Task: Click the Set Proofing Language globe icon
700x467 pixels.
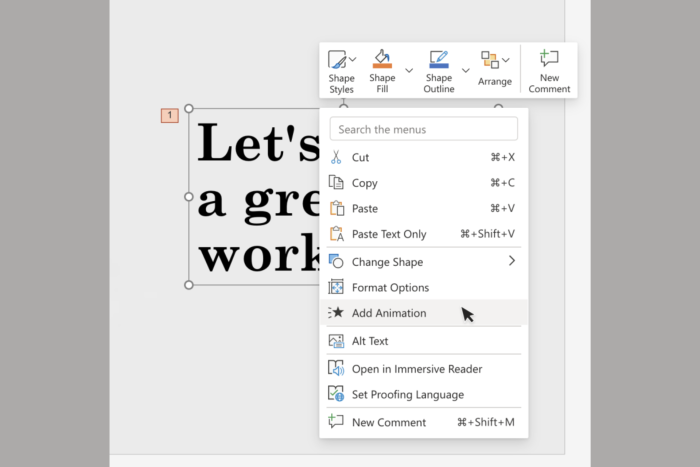Action: point(336,394)
